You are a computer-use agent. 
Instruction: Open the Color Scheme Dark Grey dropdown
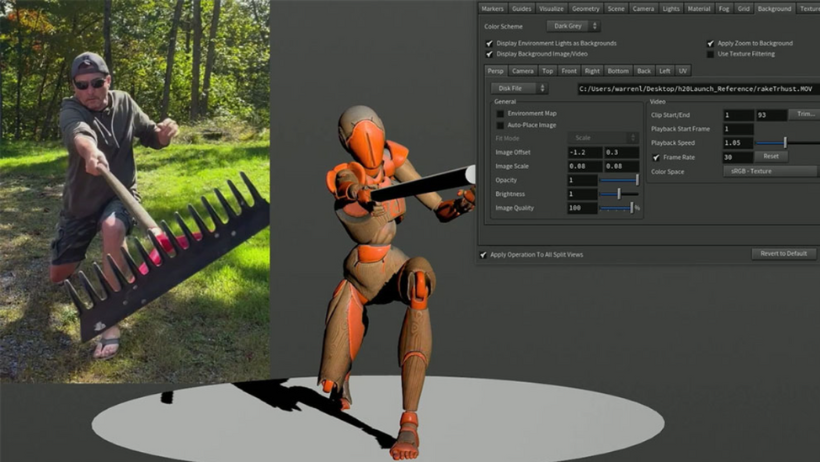[573, 26]
